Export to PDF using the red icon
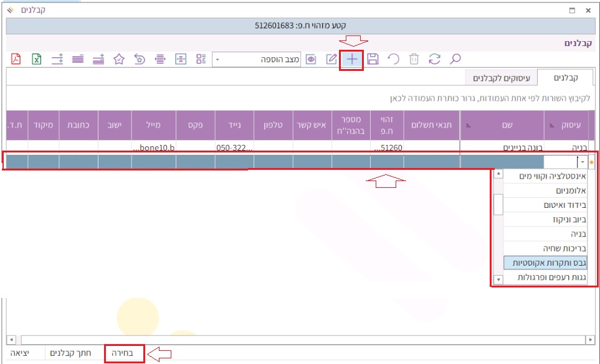The image size is (600, 364). click(16, 59)
